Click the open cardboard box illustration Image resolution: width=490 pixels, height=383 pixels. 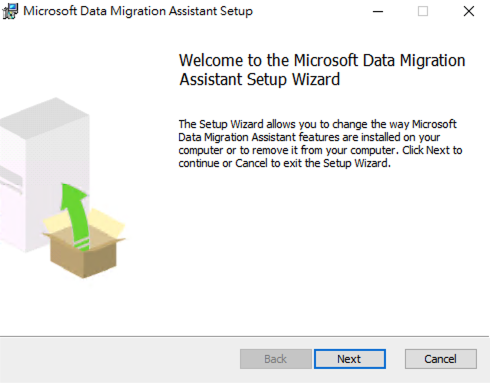[x=84, y=244]
